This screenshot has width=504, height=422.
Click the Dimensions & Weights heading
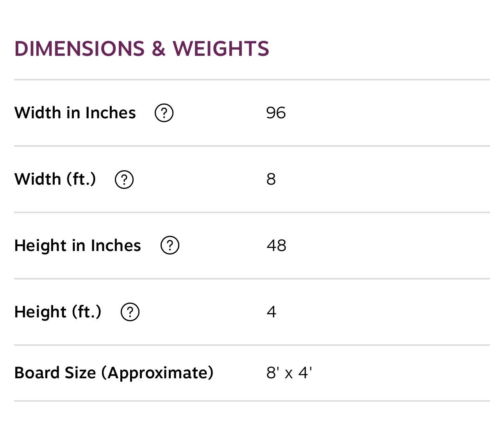pyautogui.click(x=142, y=49)
